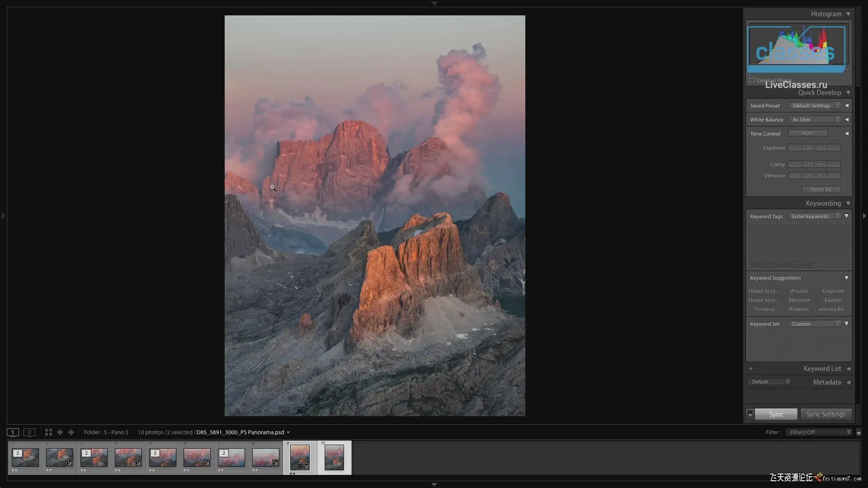This screenshot has width=868, height=488.
Task: Open the grid view icon in filmstrip bar
Action: [48, 432]
